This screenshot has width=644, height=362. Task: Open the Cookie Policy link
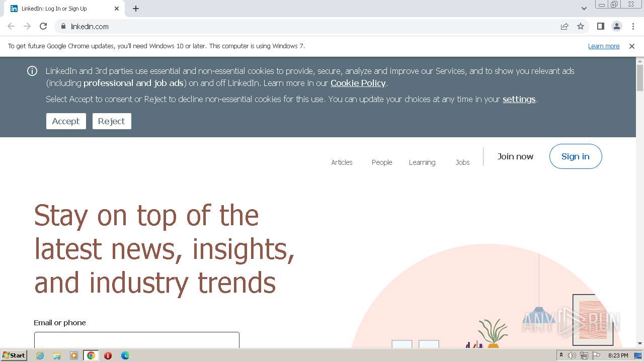click(358, 83)
